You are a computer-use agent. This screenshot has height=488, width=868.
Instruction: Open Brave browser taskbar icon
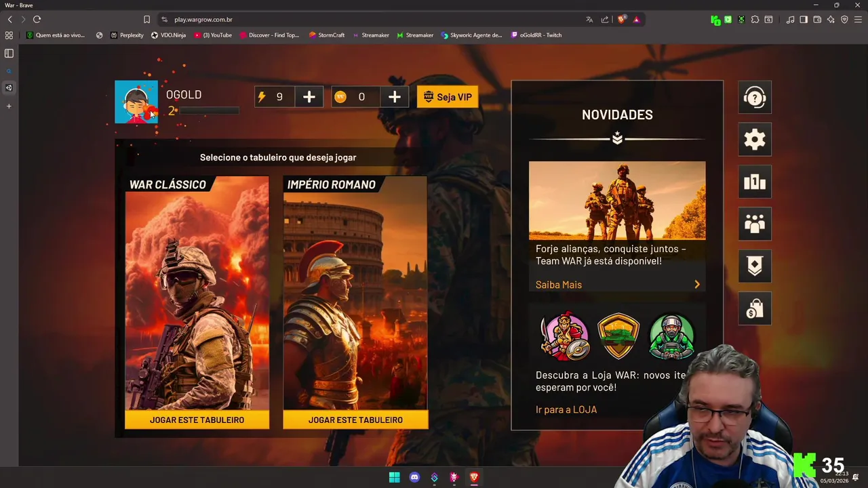pos(474,477)
